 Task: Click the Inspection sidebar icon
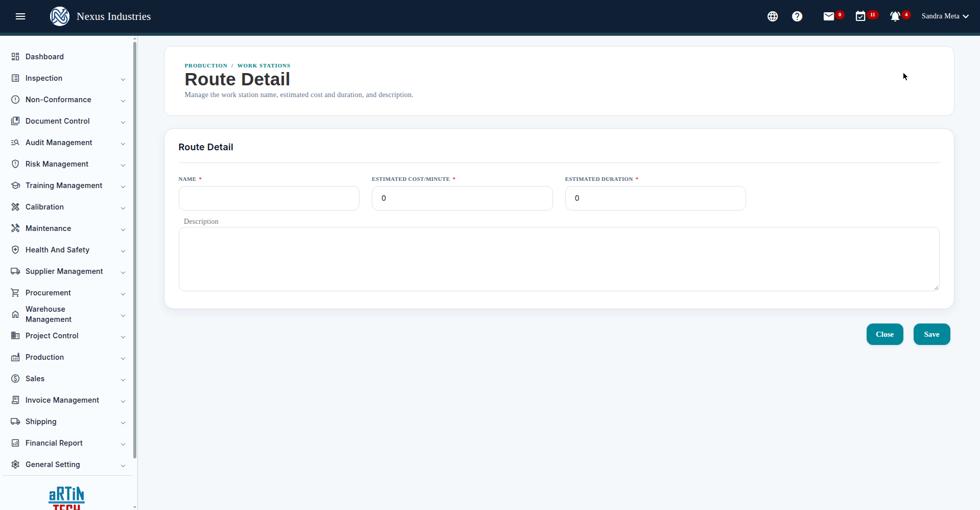[x=15, y=78]
